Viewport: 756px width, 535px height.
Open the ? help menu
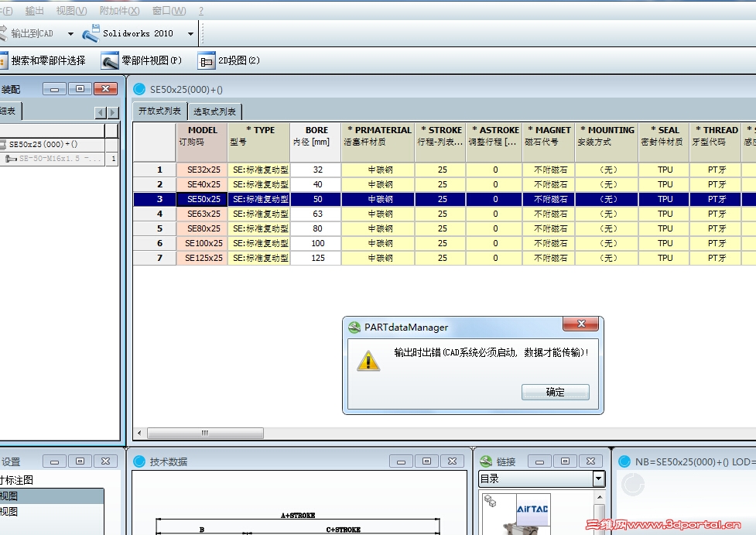(x=201, y=10)
